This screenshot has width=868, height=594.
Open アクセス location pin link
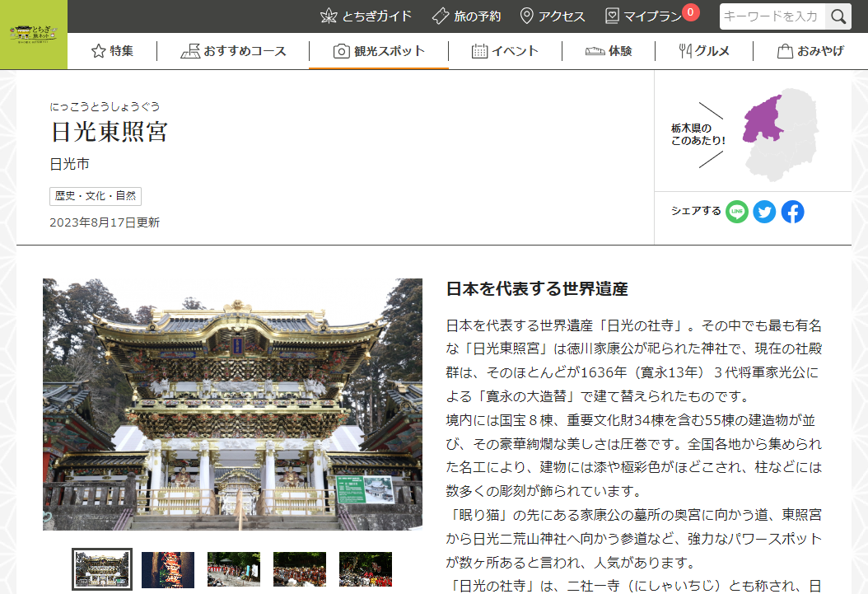point(553,16)
